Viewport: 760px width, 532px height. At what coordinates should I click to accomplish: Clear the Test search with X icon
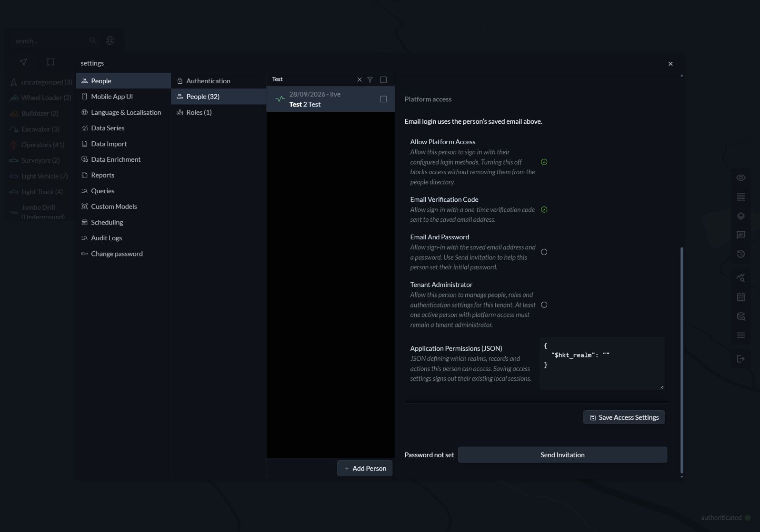tap(360, 79)
